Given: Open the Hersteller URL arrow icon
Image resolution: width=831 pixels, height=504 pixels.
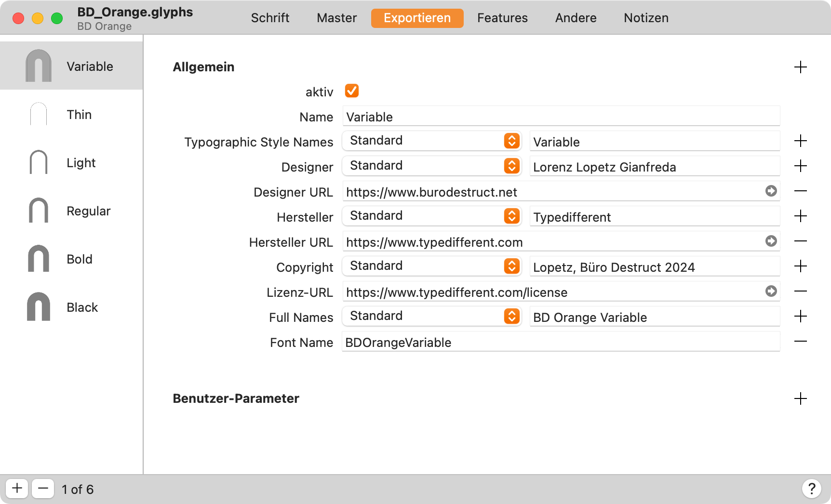Looking at the screenshot, I should coord(771,241).
